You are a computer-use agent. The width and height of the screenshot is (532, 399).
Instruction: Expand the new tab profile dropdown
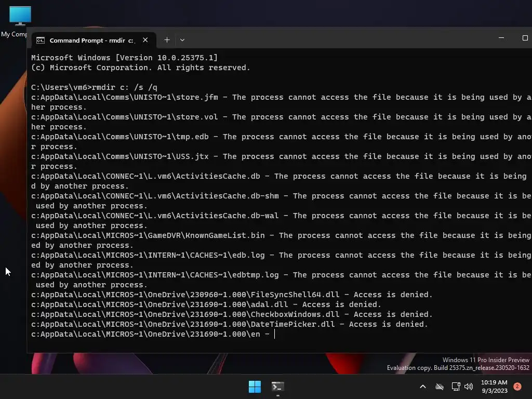coord(182,40)
